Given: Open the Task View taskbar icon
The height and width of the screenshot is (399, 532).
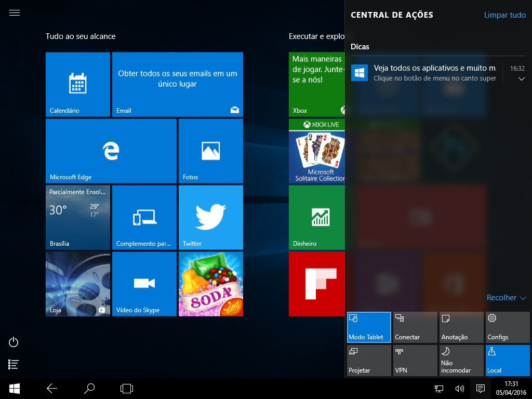Looking at the screenshot, I should tap(127, 388).
